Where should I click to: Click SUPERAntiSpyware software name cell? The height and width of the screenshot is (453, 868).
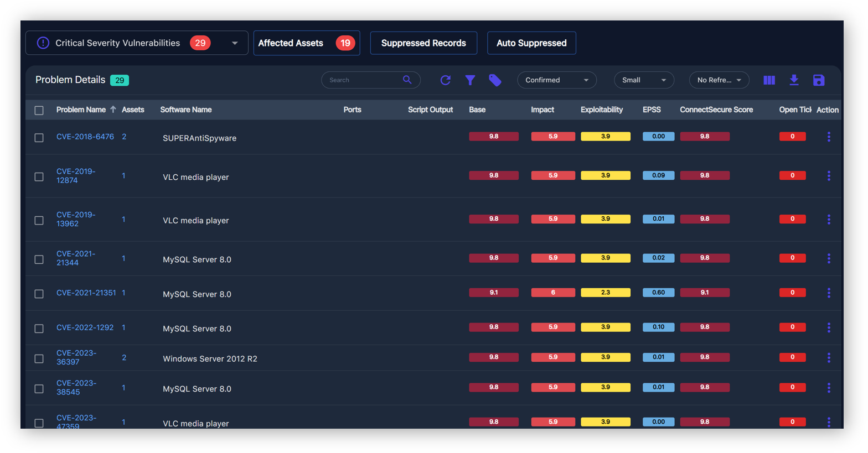click(x=199, y=138)
